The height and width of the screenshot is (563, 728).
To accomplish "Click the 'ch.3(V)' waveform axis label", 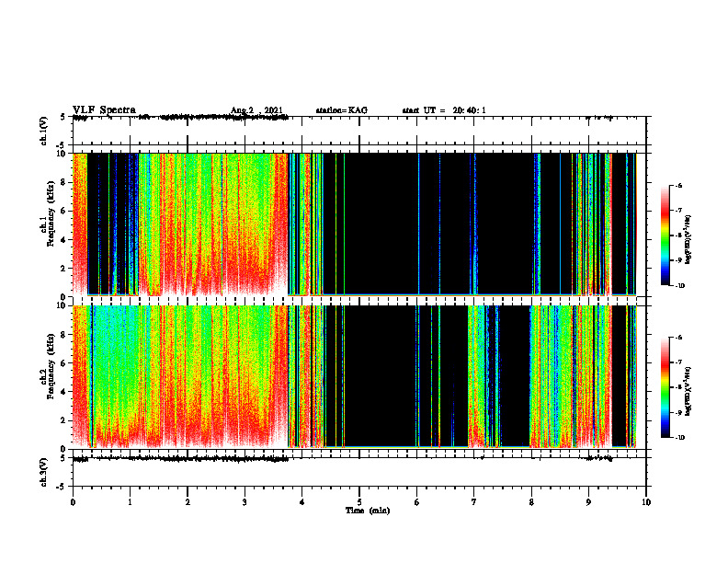I will (x=43, y=472).
